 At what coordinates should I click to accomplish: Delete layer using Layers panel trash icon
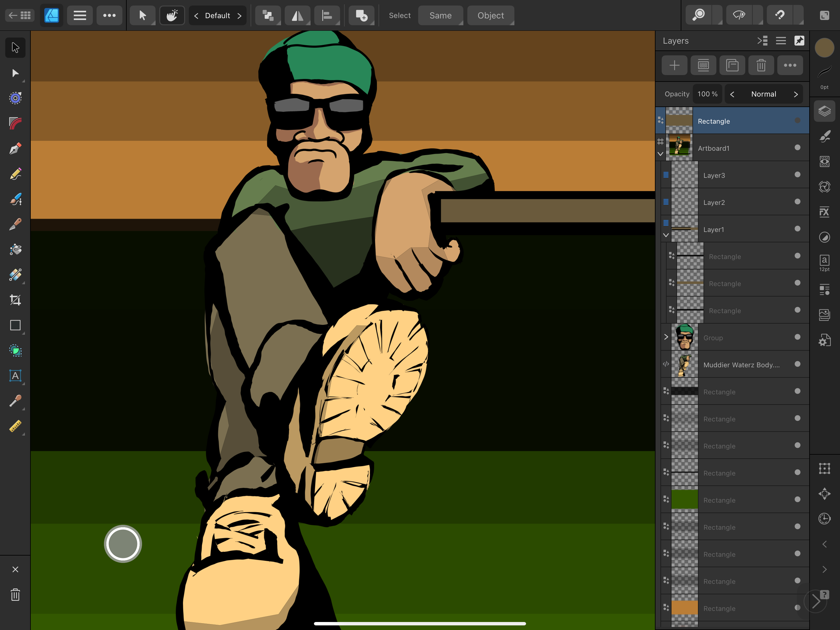coord(761,65)
